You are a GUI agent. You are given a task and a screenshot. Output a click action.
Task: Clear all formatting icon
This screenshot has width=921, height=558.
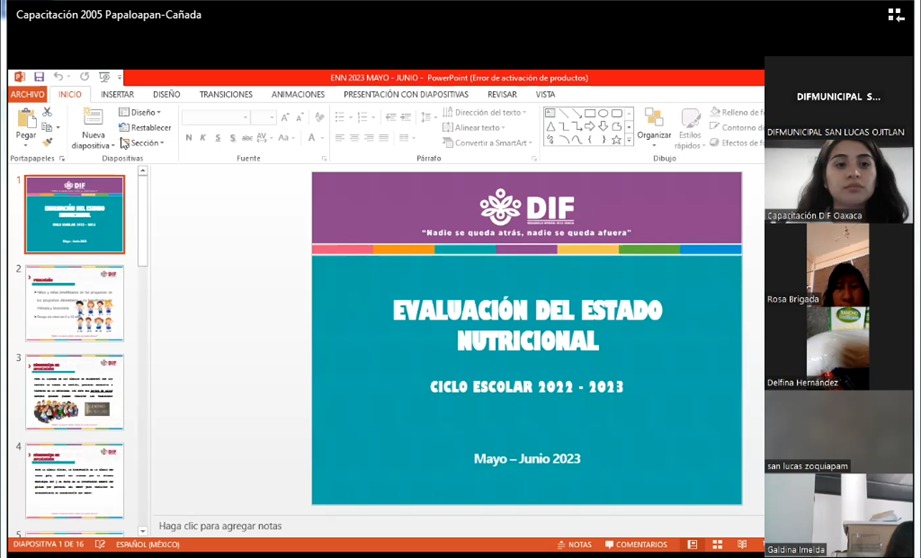click(x=320, y=117)
